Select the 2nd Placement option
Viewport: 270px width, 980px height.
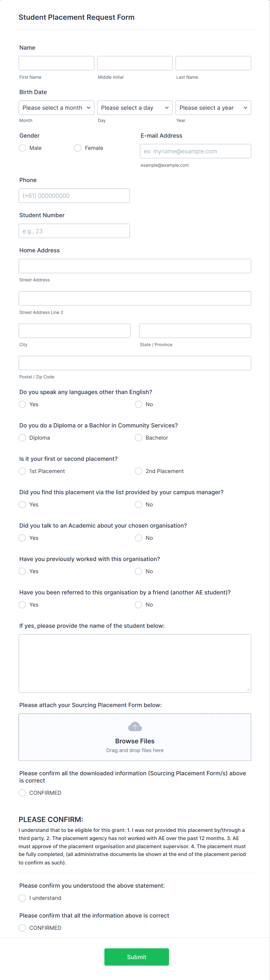pyautogui.click(x=138, y=471)
